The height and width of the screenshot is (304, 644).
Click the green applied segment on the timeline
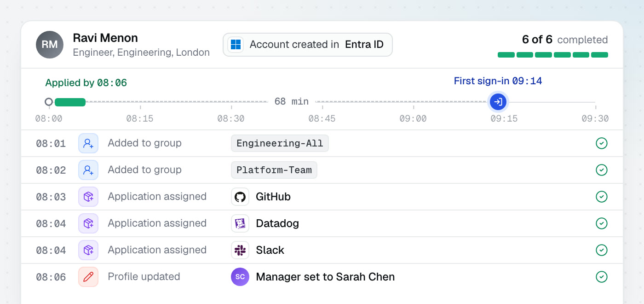(70, 102)
